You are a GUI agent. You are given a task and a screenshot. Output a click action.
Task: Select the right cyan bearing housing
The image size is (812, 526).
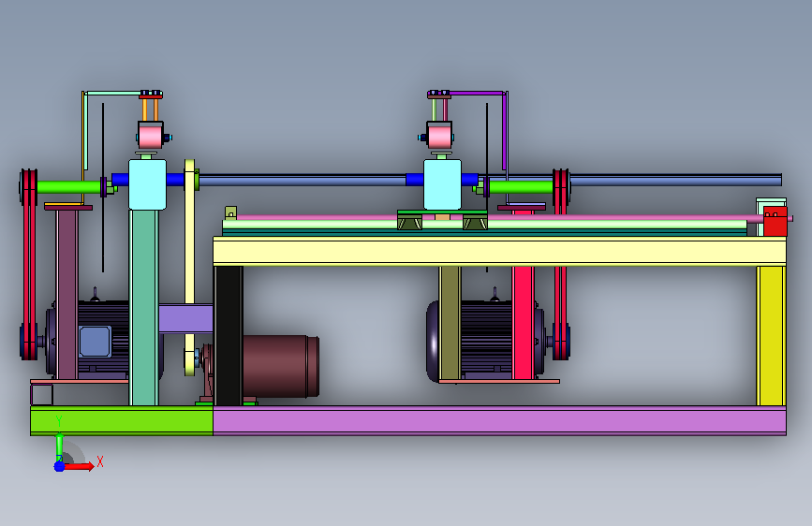(442, 184)
